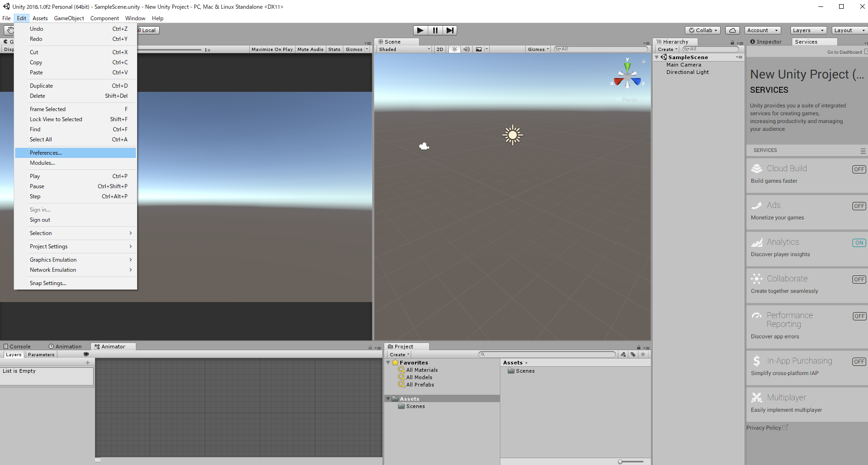The height and width of the screenshot is (465, 868).
Task: Lock the Animator panel
Action: point(370,347)
